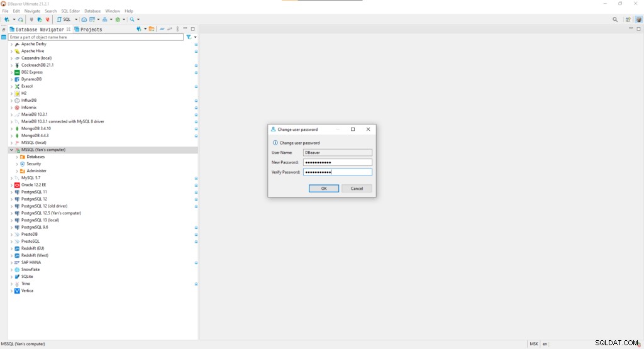Switch to the Projects tab
The height and width of the screenshot is (349, 644).
88,30
